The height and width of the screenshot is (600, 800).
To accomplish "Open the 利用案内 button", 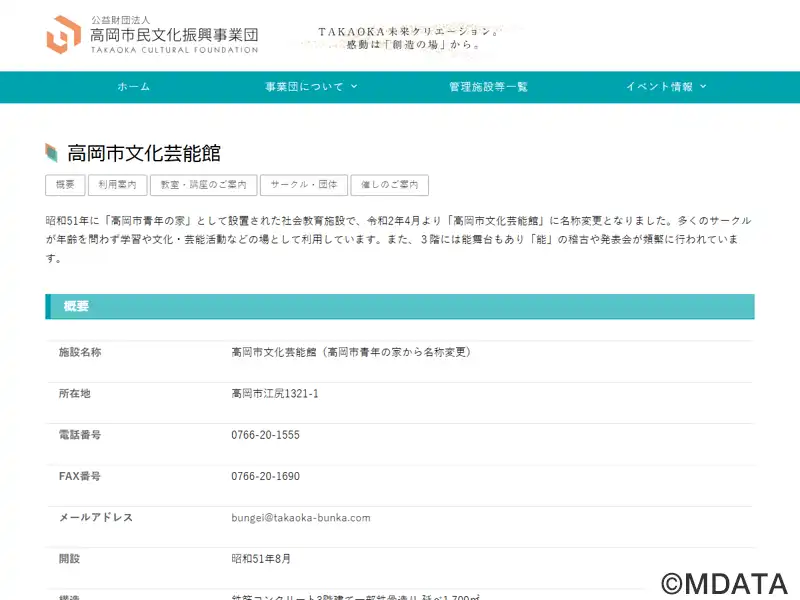I will point(117,185).
